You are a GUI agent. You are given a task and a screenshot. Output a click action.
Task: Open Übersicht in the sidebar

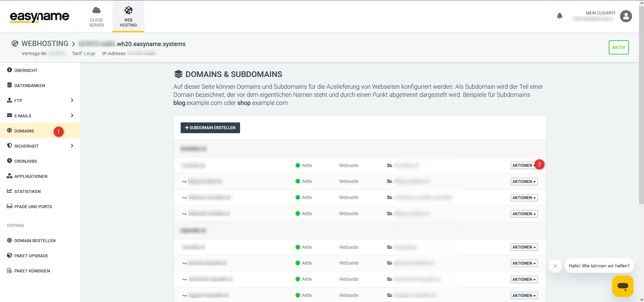26,70
